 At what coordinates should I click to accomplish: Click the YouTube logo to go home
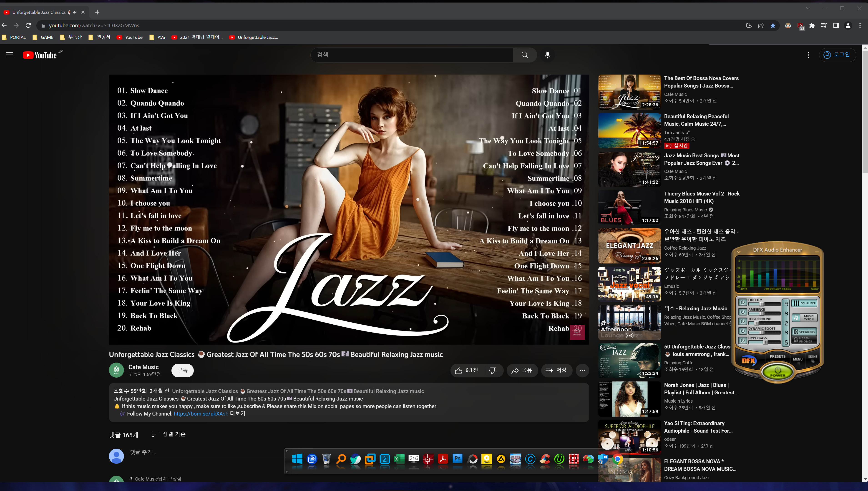[x=40, y=55]
